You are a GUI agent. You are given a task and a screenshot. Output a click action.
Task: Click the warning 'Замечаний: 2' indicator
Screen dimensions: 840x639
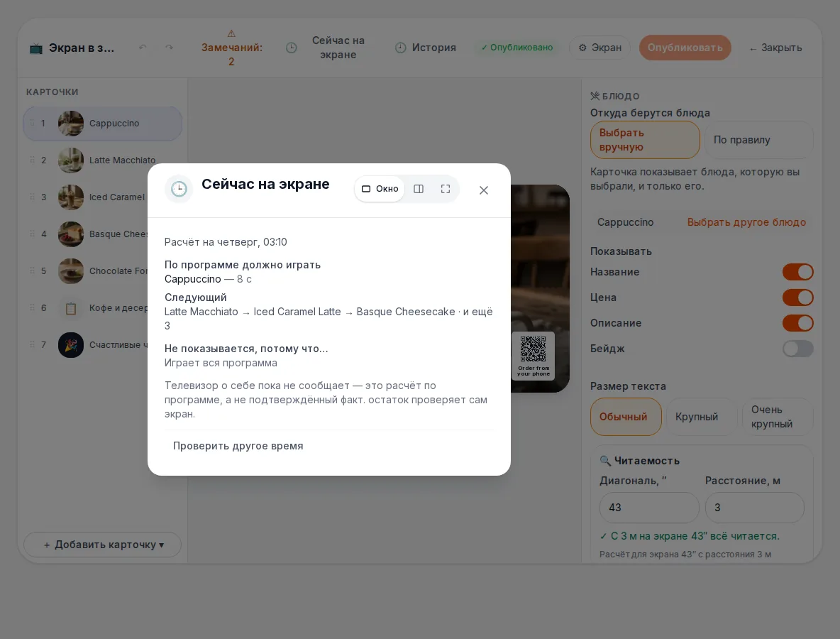click(x=231, y=48)
